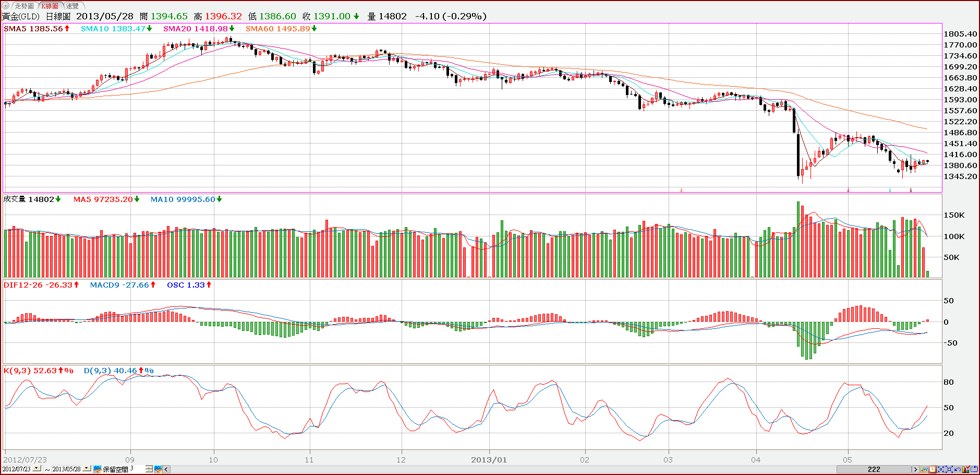Screen dimensions: 980x475
Task: Click the scroll-left arrow button on timeline scrollbar
Action: coord(166,469)
